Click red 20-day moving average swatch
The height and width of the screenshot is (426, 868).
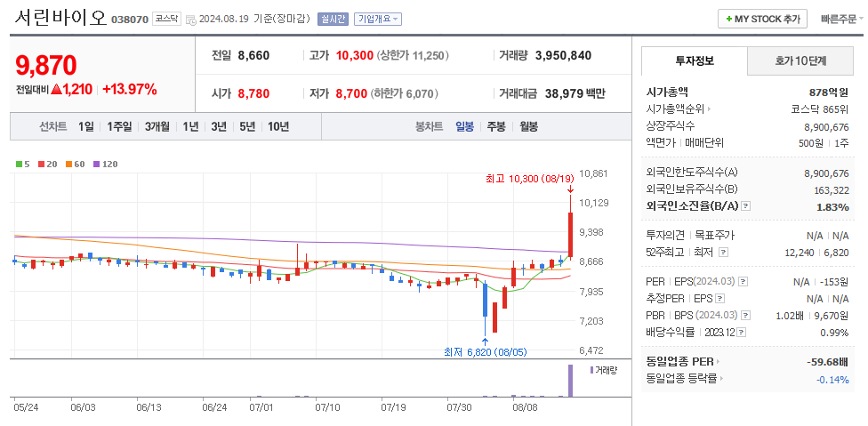[x=41, y=164]
